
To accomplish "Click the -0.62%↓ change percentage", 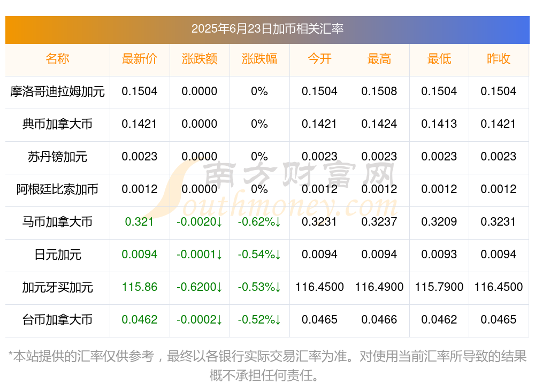I will (x=259, y=221).
